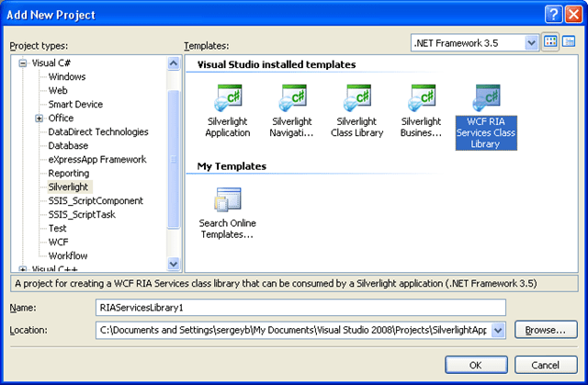The height and width of the screenshot is (385, 588).
Task: Select eXpressApp Framework project type
Action: click(x=97, y=160)
